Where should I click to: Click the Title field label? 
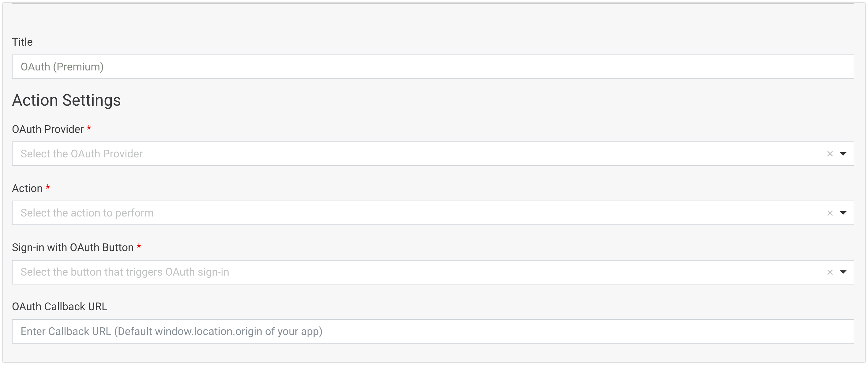(22, 42)
